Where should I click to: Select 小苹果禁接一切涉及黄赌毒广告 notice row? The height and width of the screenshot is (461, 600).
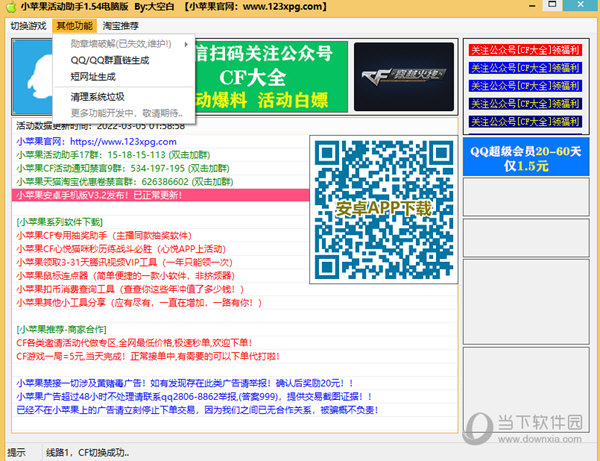click(235, 383)
